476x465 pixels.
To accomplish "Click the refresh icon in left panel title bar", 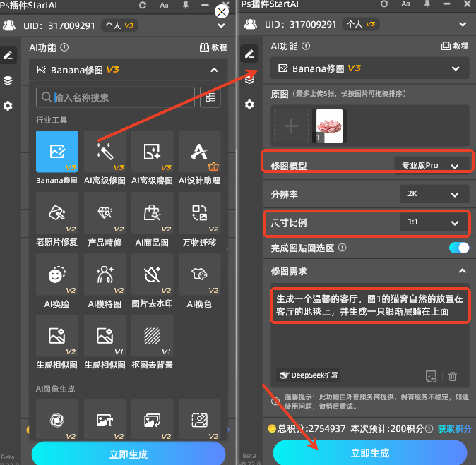I will pyautogui.click(x=143, y=5).
